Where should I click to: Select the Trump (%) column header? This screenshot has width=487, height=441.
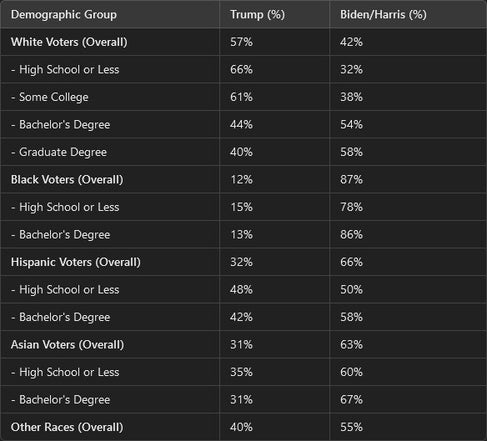tap(257, 15)
